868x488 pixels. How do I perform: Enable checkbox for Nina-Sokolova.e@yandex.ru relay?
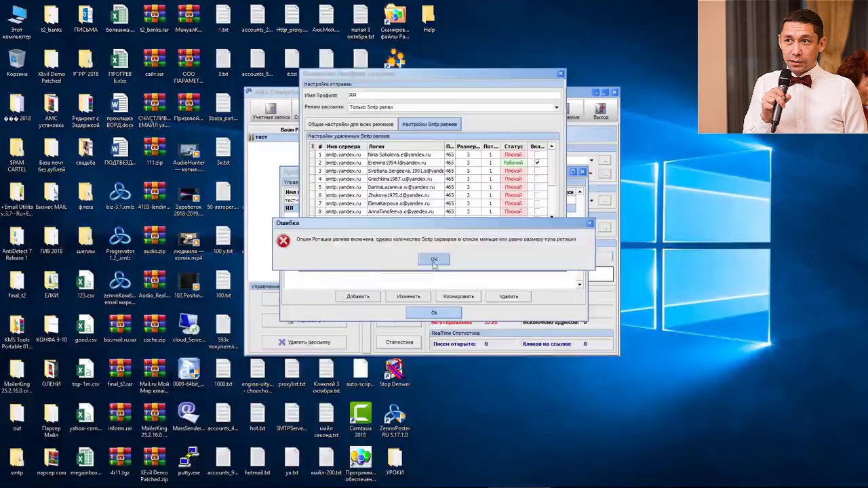[x=537, y=155]
